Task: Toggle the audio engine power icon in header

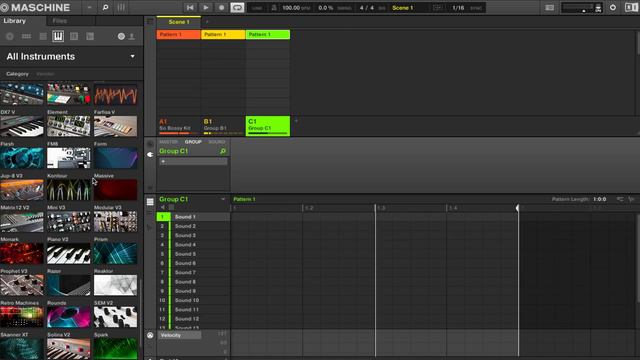Action: [x=613, y=7]
